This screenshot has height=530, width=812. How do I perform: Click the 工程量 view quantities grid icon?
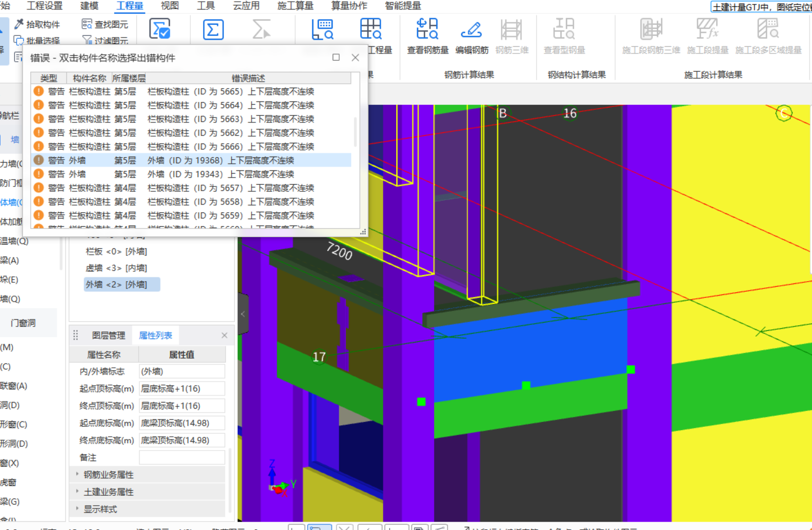coord(371,29)
